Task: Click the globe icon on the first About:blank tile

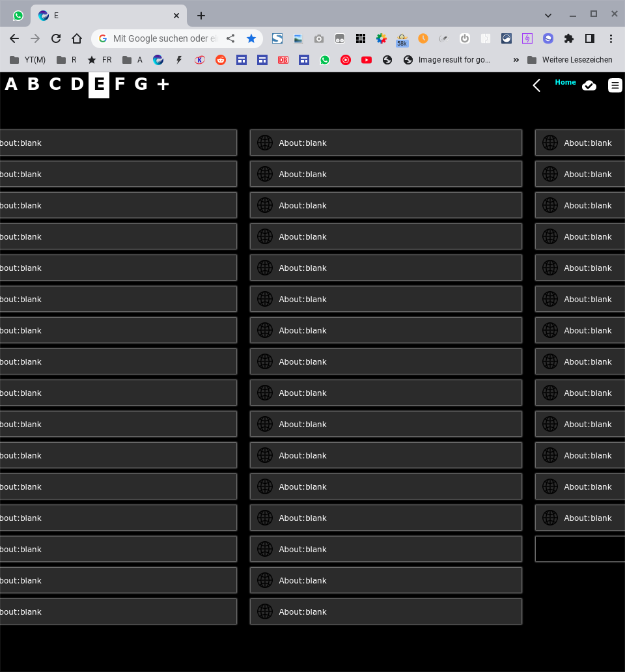Action: pyautogui.click(x=264, y=142)
